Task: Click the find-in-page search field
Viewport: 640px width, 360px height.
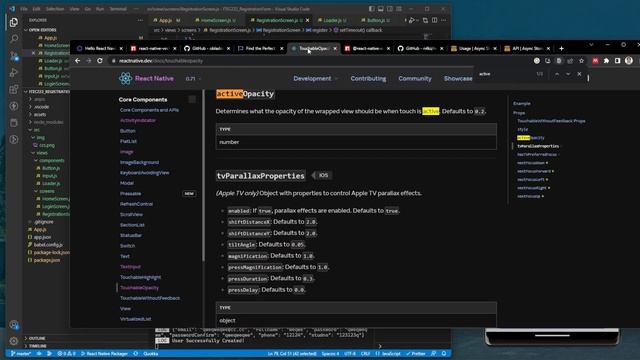Action: [x=506, y=74]
